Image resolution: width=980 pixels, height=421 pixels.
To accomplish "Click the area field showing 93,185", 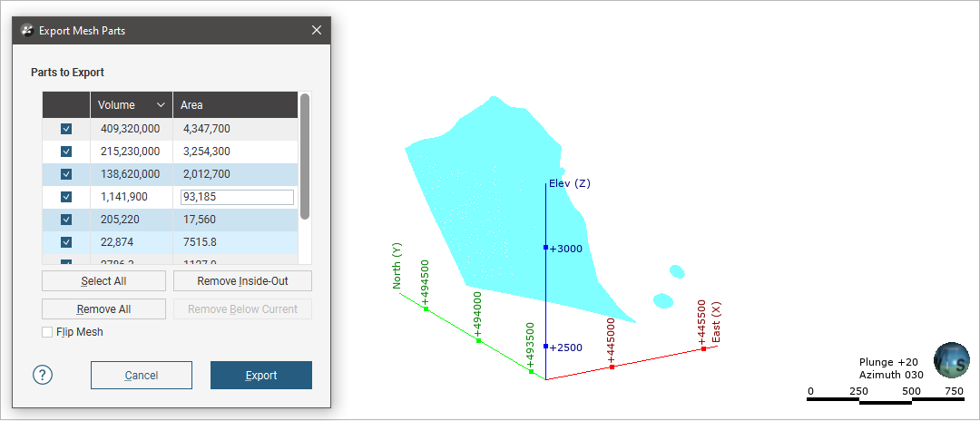I will 237,197.
